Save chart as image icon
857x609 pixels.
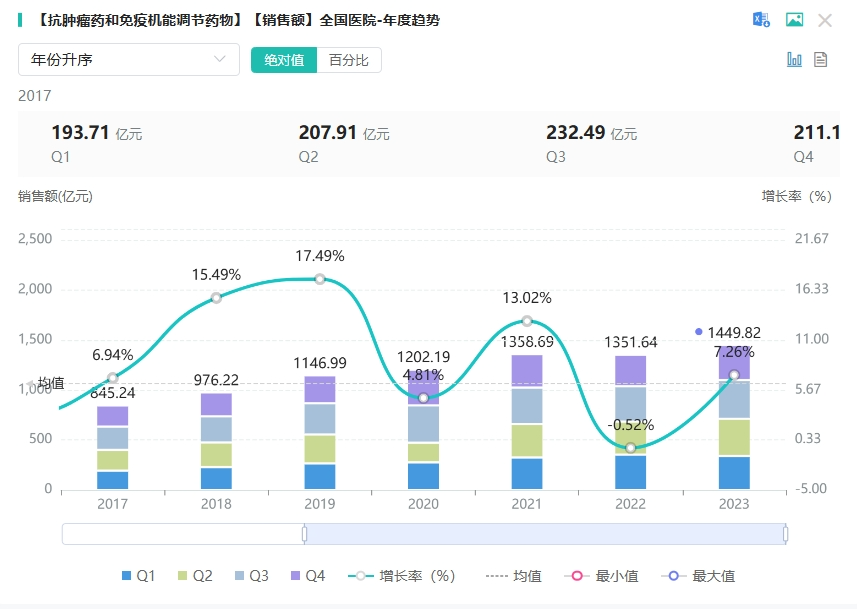pos(794,20)
